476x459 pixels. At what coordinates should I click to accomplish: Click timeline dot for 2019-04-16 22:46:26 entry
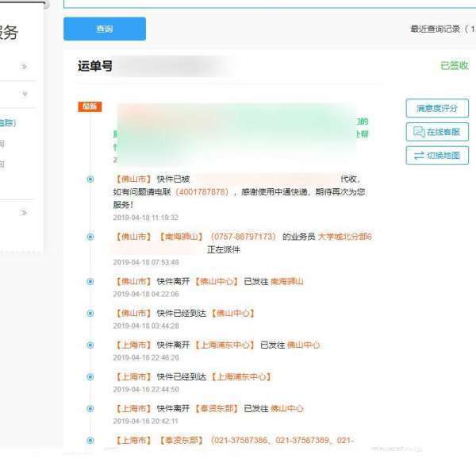point(90,345)
